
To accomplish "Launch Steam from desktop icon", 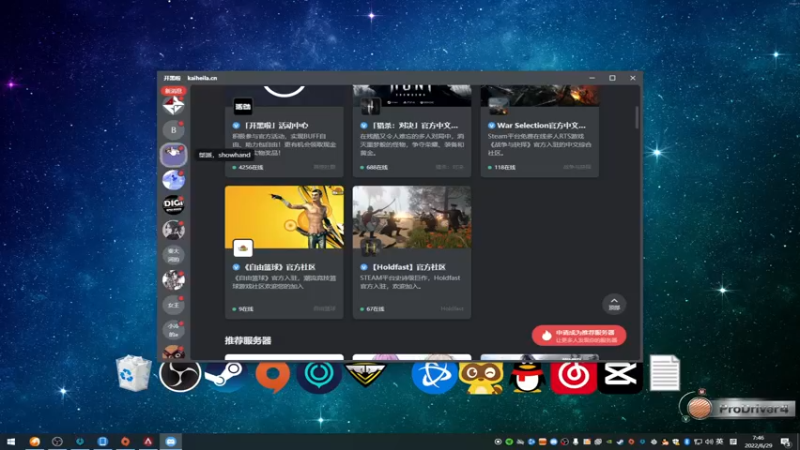I will (226, 376).
